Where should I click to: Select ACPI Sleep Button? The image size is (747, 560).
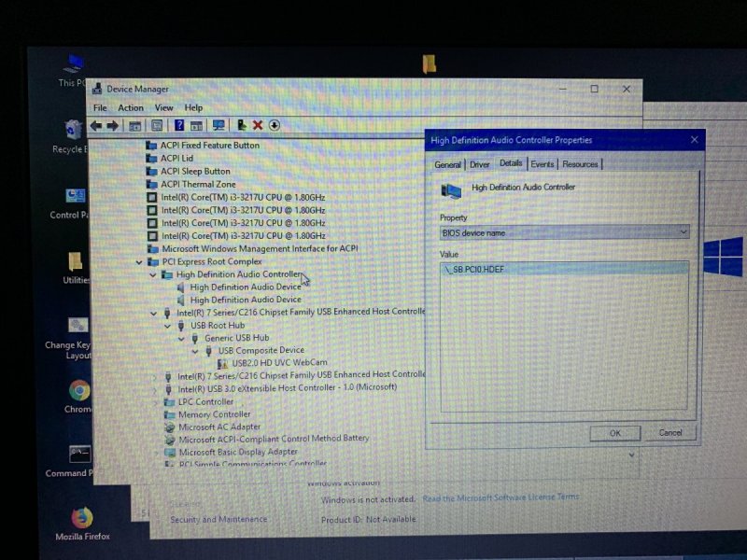click(195, 172)
